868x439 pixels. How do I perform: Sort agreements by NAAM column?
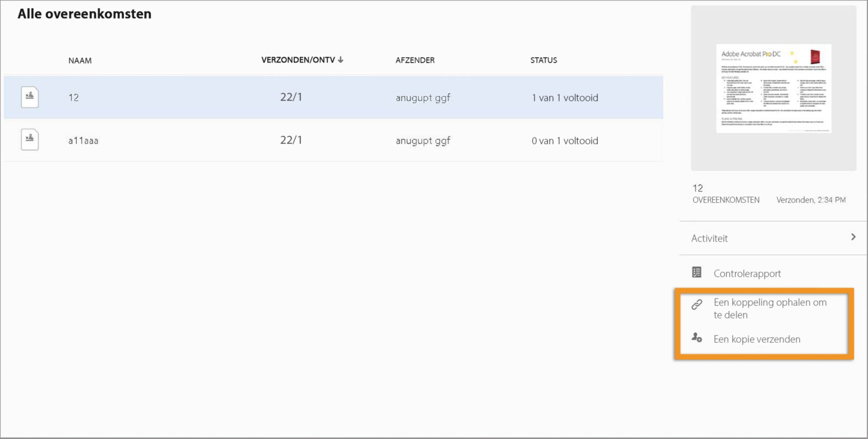coord(80,61)
